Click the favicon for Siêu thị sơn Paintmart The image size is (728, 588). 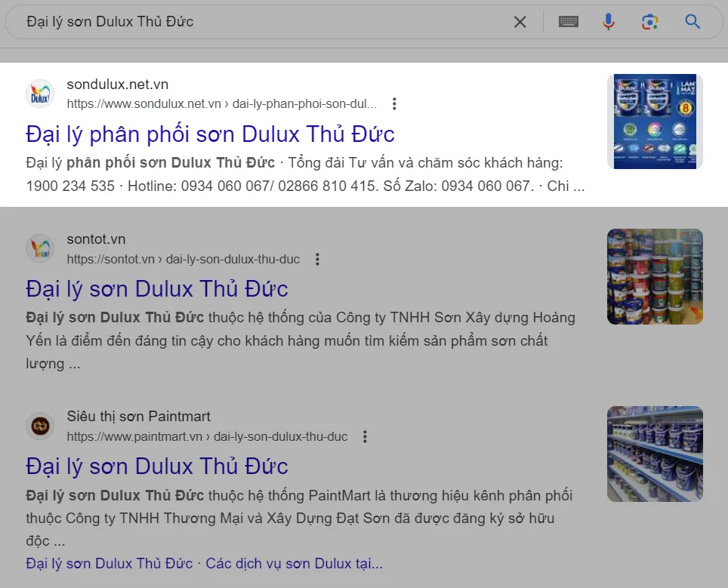(40, 426)
